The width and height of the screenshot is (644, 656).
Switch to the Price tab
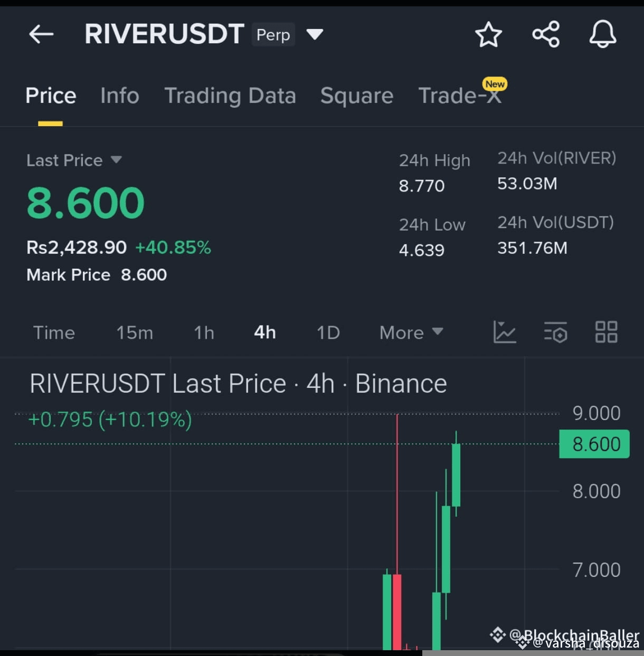point(51,96)
